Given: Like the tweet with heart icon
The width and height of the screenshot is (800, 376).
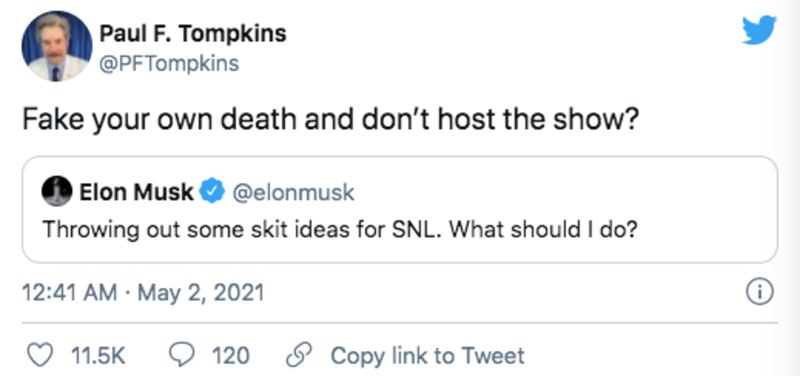Looking at the screenshot, I should coord(40,356).
